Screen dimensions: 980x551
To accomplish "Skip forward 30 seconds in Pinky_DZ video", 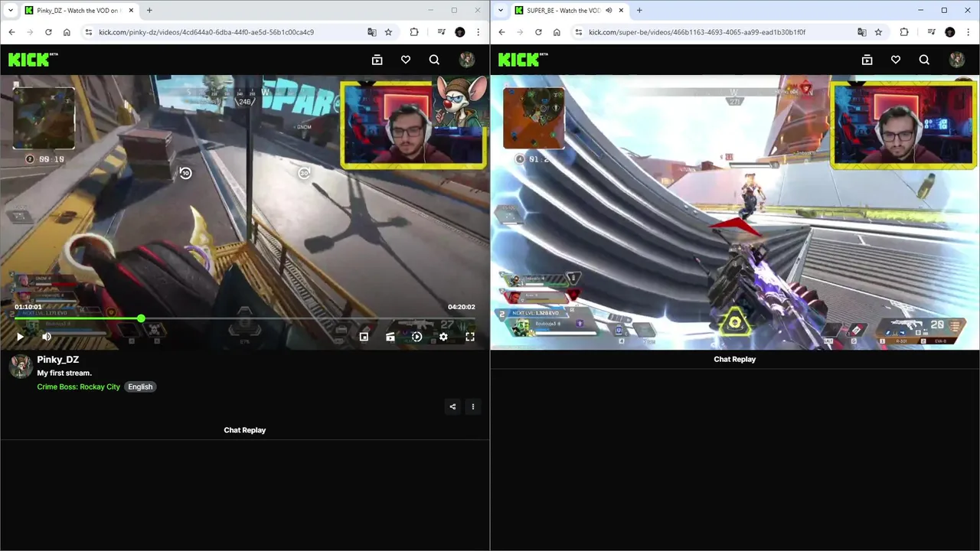I will tap(304, 173).
